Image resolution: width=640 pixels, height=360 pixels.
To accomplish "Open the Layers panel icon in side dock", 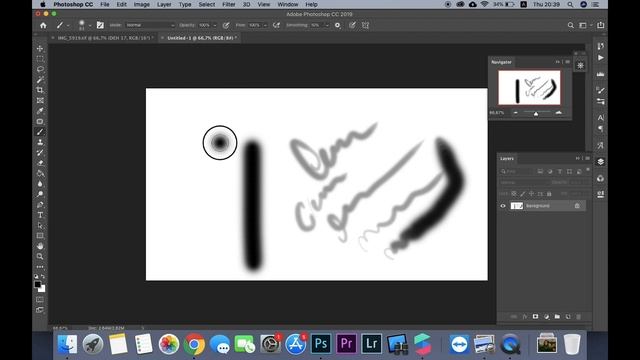I will (600, 162).
